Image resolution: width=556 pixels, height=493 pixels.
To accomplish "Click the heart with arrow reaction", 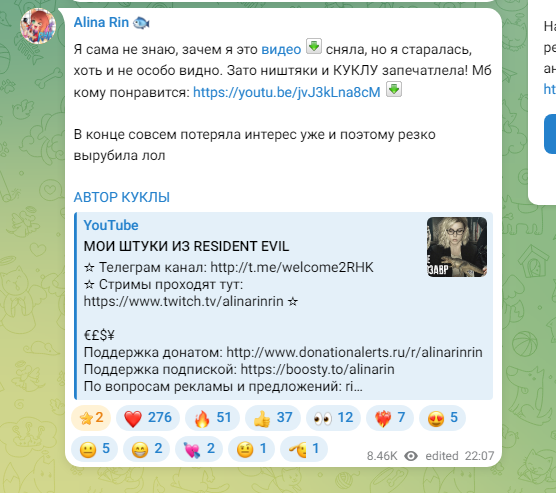I will (199, 449).
